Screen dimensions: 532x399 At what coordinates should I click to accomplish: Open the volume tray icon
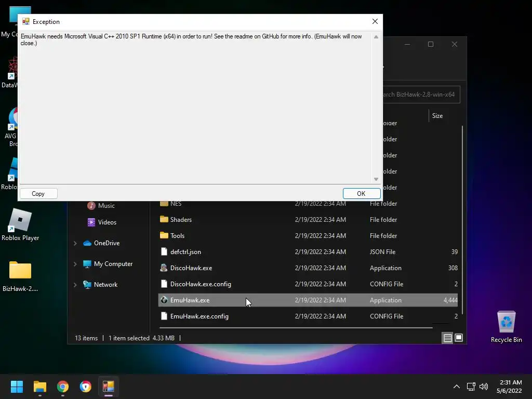point(484,387)
